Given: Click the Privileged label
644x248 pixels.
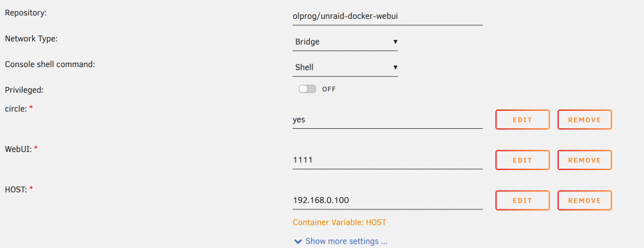Looking at the screenshot, I should 24,90.
